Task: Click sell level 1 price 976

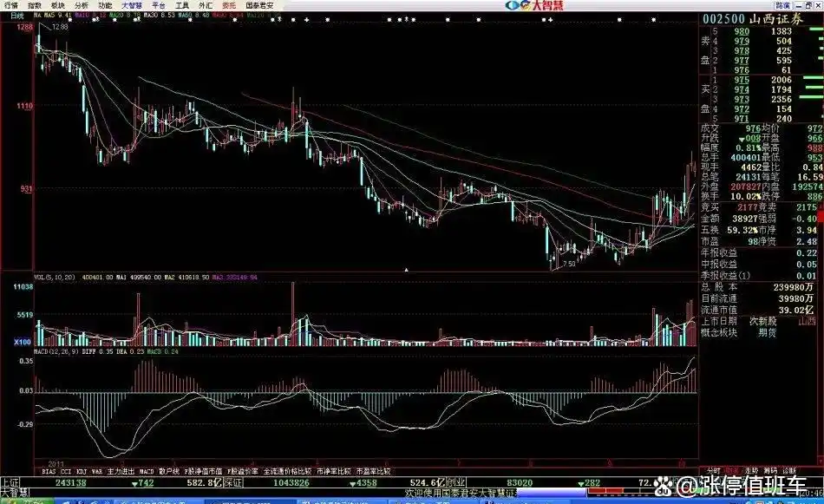Action: [x=742, y=70]
